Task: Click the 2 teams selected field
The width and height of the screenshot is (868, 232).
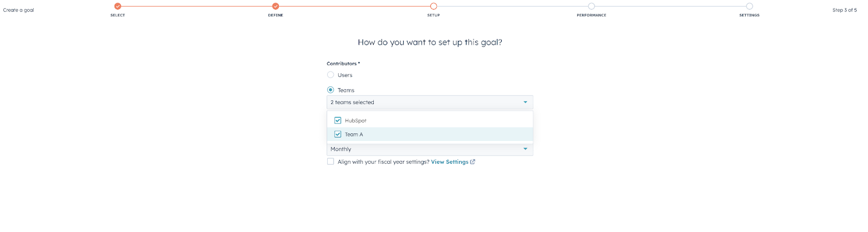Action: [430, 102]
